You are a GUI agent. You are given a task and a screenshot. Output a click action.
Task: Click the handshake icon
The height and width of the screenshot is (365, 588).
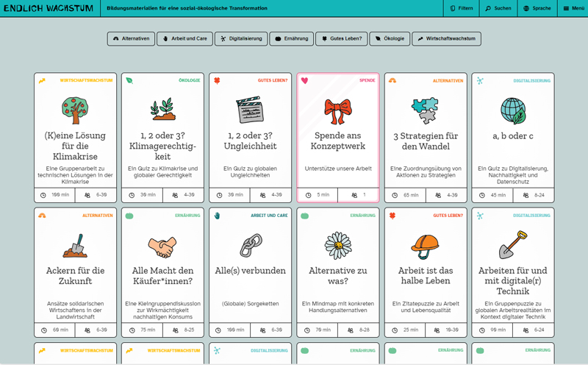[x=162, y=245]
